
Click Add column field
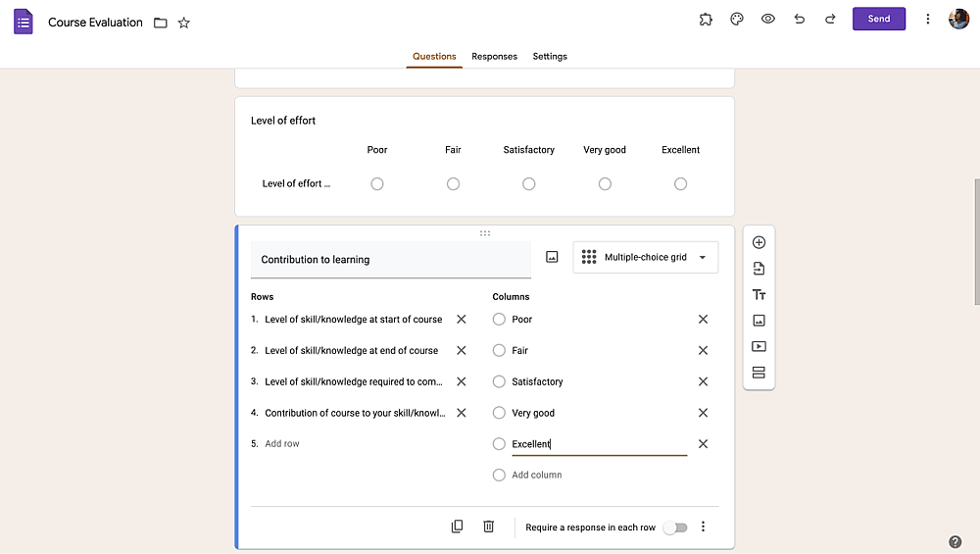(x=537, y=476)
